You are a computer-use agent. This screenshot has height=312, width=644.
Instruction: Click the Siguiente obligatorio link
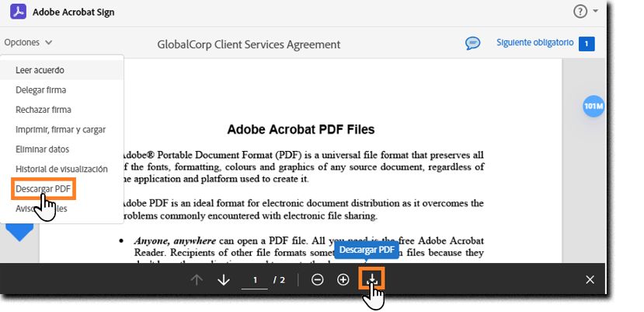point(534,42)
